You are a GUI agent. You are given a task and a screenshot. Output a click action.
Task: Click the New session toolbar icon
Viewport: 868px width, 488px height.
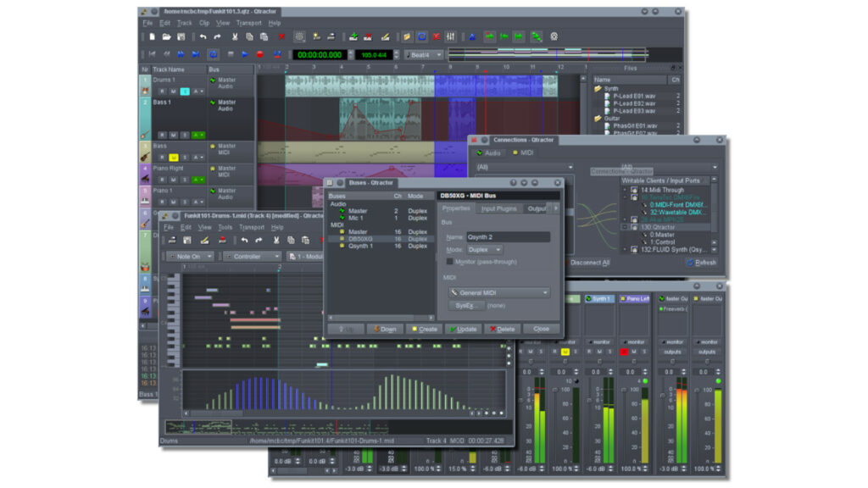[152, 36]
